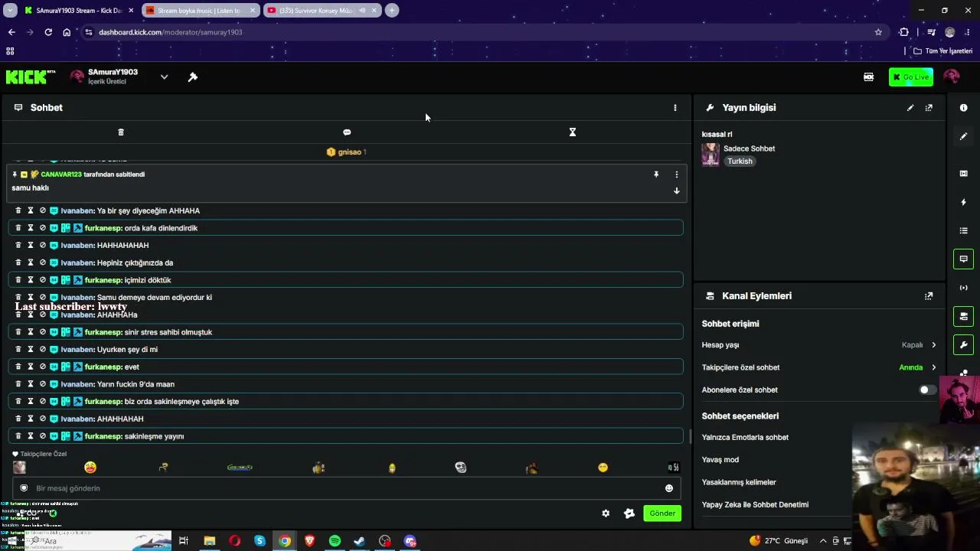Open chat settings gear icon
The image size is (980, 551).
click(x=606, y=514)
